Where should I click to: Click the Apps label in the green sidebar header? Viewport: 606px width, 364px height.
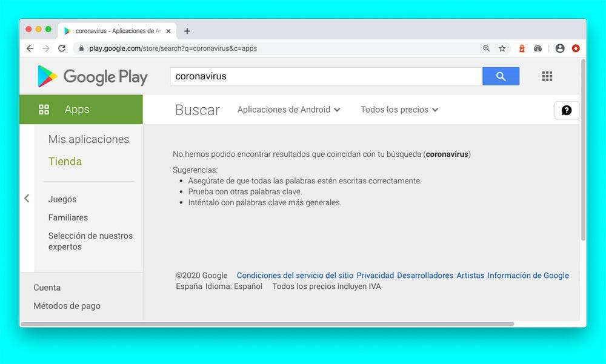[77, 110]
